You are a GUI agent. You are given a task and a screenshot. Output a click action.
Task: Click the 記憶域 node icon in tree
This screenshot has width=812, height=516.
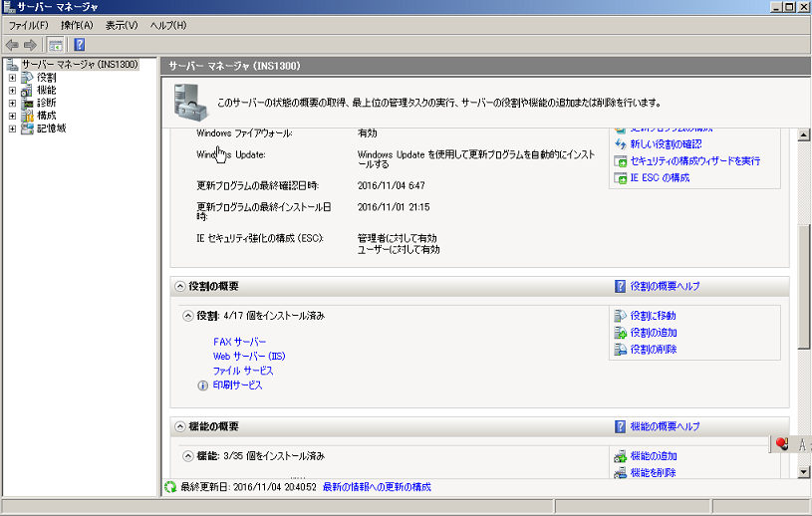(x=28, y=129)
